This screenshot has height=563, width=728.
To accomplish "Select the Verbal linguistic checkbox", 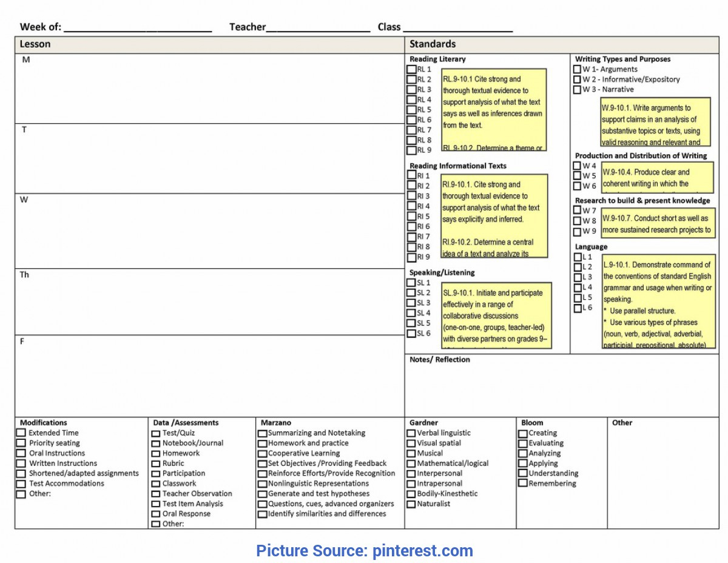I will [411, 433].
